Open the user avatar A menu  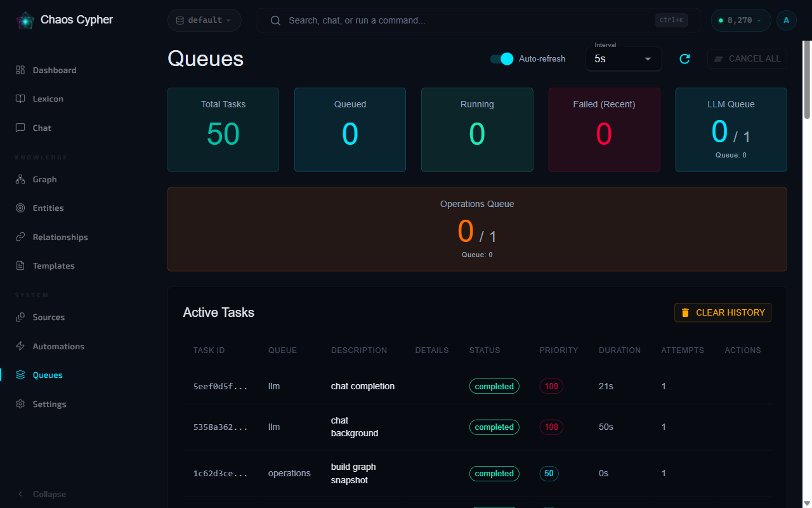[x=787, y=20]
